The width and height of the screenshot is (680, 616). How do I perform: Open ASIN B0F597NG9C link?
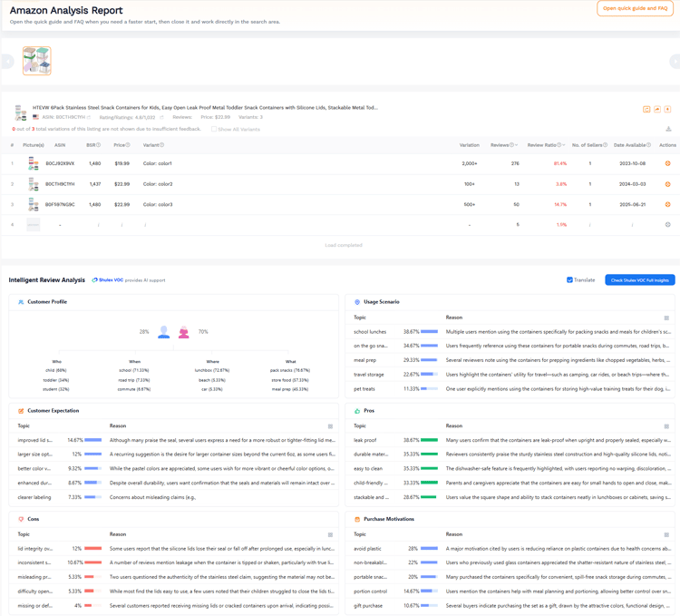click(x=60, y=204)
